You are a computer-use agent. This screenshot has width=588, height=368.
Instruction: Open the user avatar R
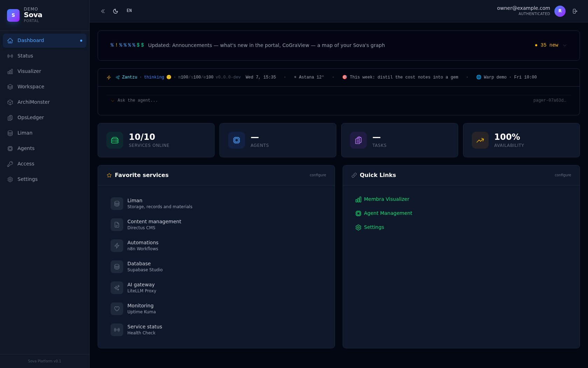(x=560, y=11)
